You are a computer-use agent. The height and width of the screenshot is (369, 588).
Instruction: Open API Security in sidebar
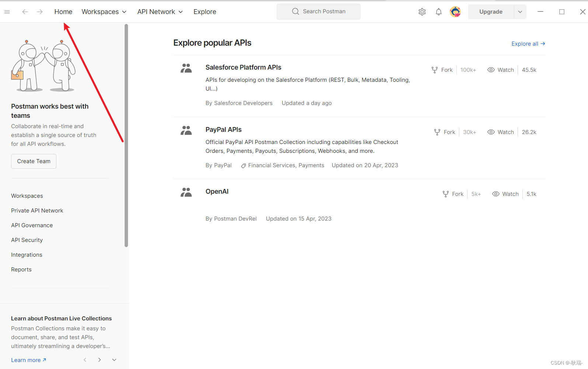click(x=27, y=240)
